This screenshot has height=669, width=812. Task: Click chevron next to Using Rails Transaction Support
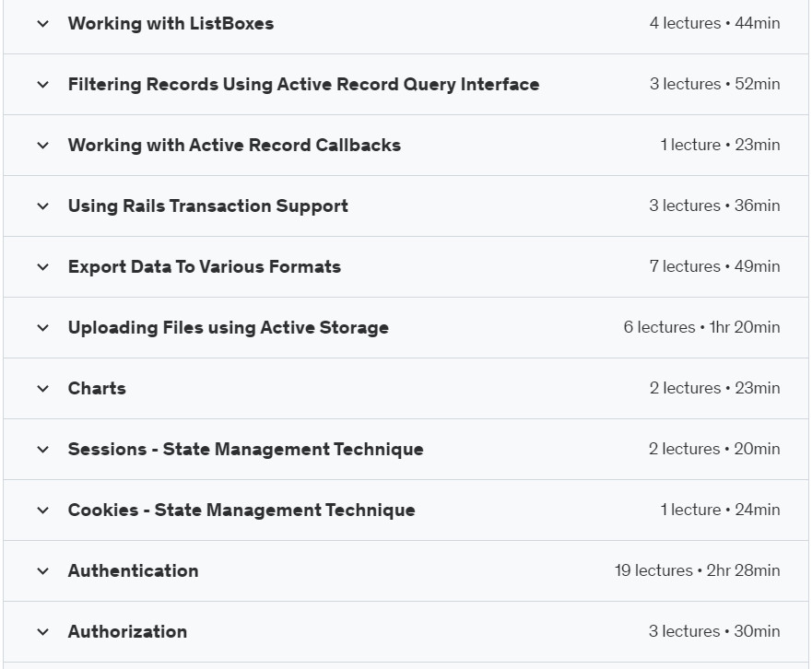click(x=43, y=206)
